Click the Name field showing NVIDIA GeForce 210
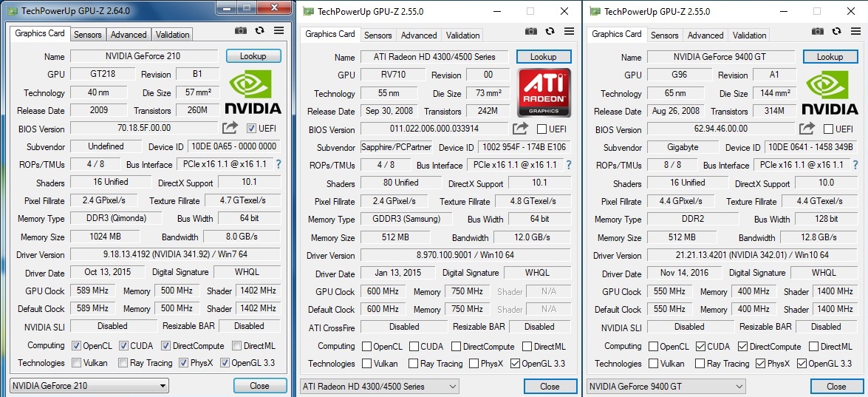This screenshot has width=868, height=397. (x=144, y=56)
